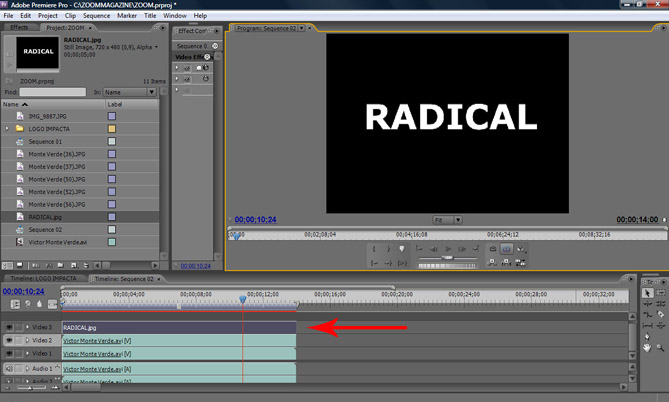Open the 'In: Name' search dropdown
The image size is (669, 402).
[x=130, y=92]
